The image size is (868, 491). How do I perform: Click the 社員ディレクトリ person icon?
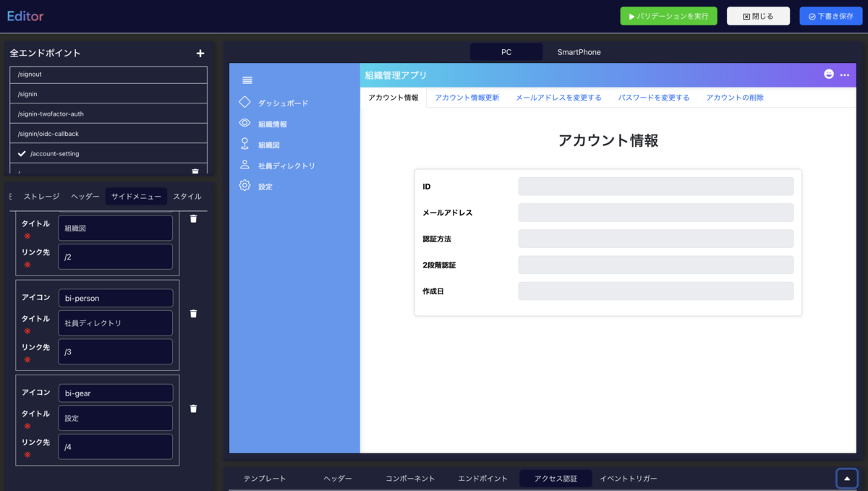pyautogui.click(x=244, y=165)
